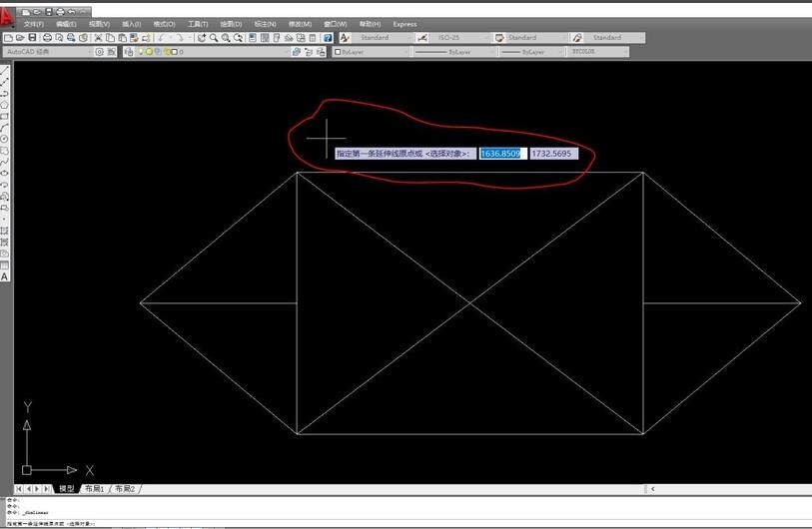Click the Help question mark icon
The width and height of the screenshot is (812, 529).
click(328, 38)
